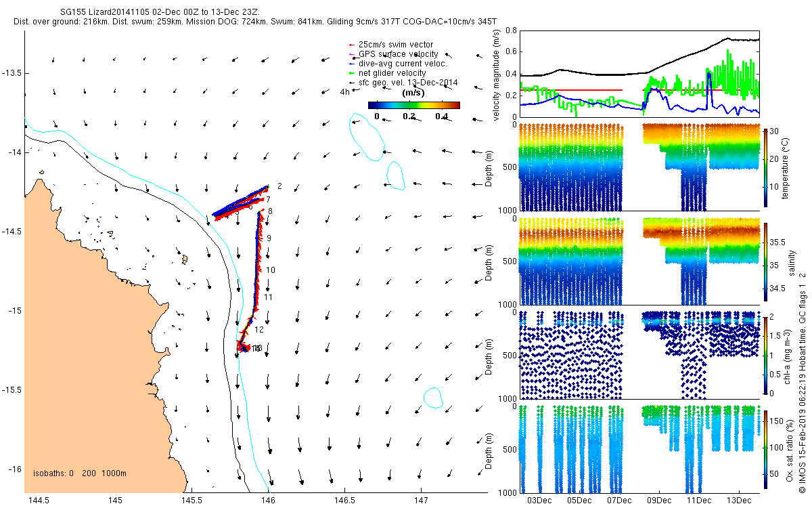Click the '13Dec' date tick label
The width and height of the screenshot is (812, 508).
click(738, 501)
